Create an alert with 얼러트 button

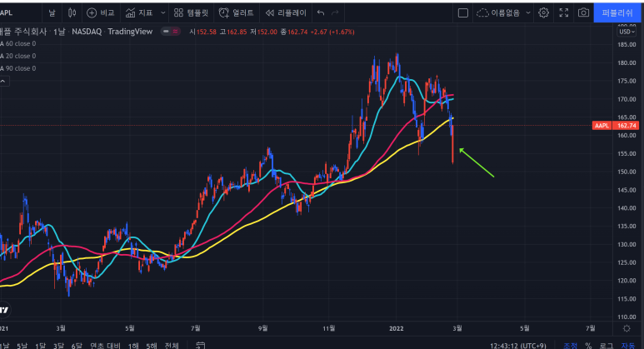[236, 12]
